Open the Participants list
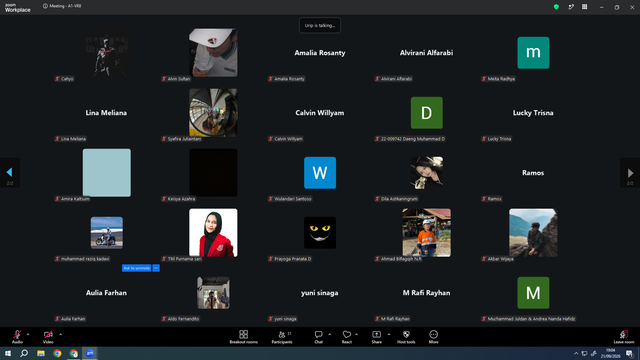The width and height of the screenshot is (640, 360). coord(282,337)
